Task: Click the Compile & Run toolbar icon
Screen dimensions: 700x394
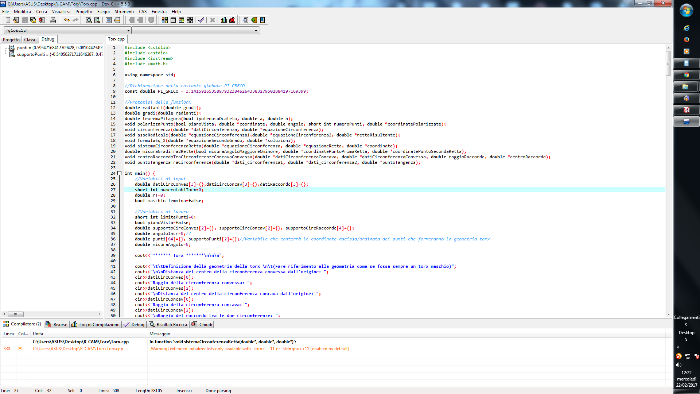Action: coord(182,20)
